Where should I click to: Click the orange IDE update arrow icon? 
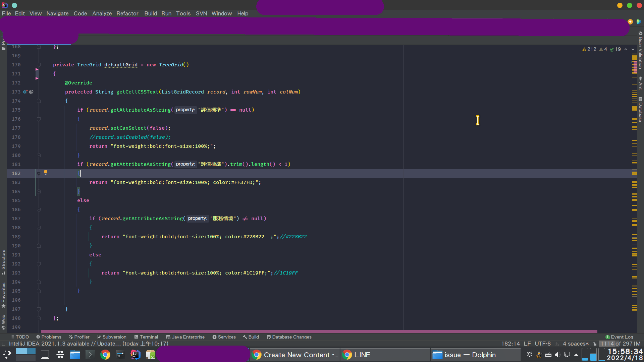point(630,22)
